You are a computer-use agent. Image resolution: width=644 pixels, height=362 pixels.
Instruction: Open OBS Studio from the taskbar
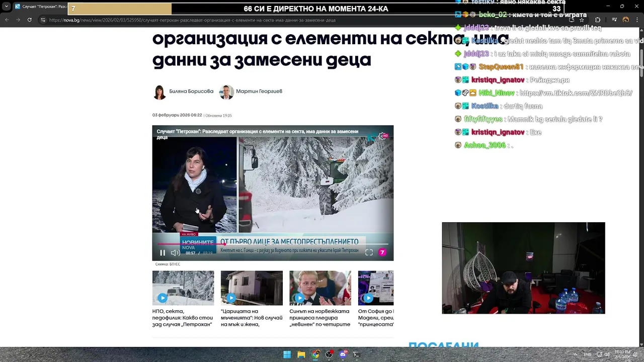click(329, 354)
